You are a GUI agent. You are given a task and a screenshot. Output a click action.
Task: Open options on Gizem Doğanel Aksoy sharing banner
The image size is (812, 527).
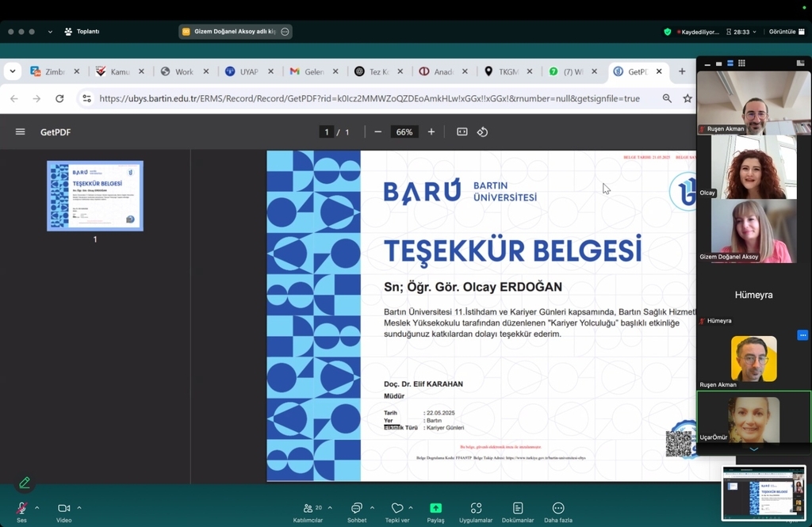285,32
